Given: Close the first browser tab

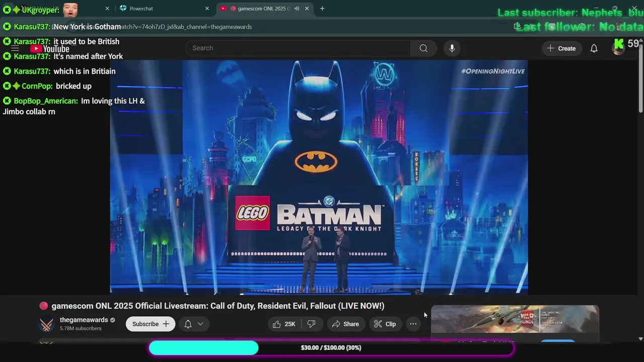Looking at the screenshot, I should coord(107,9).
